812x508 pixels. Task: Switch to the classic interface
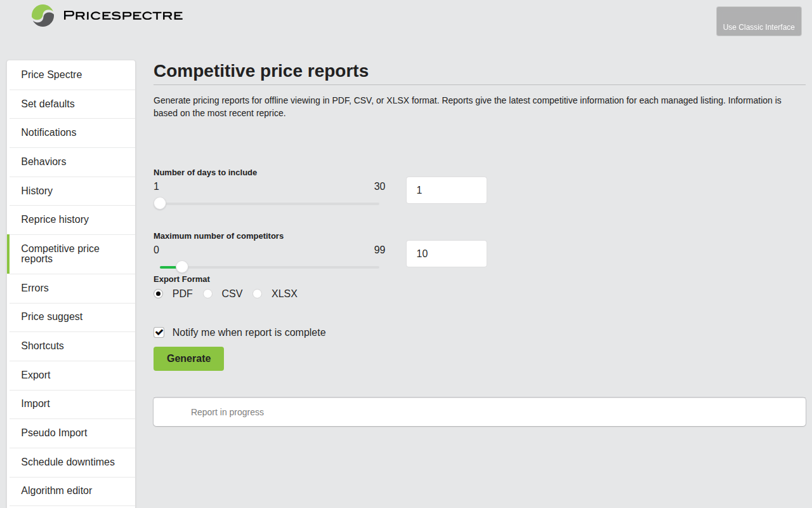[759, 21]
